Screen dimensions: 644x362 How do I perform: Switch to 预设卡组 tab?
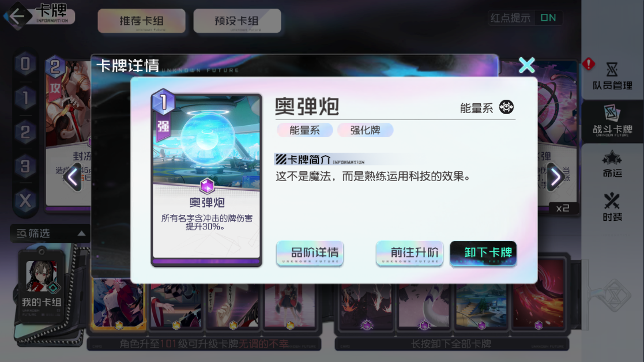(237, 21)
